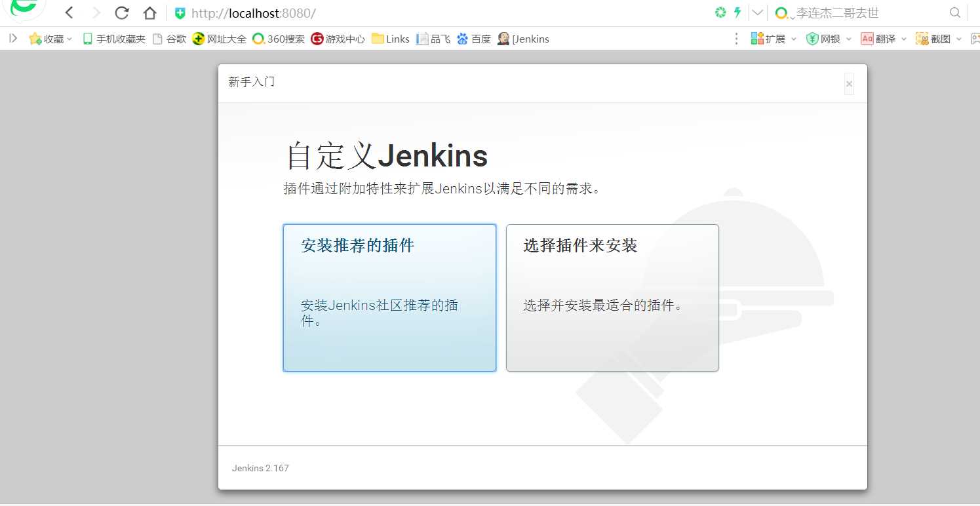The height and width of the screenshot is (506, 980).
Task: Open the Links bookmark folder
Action: [391, 39]
